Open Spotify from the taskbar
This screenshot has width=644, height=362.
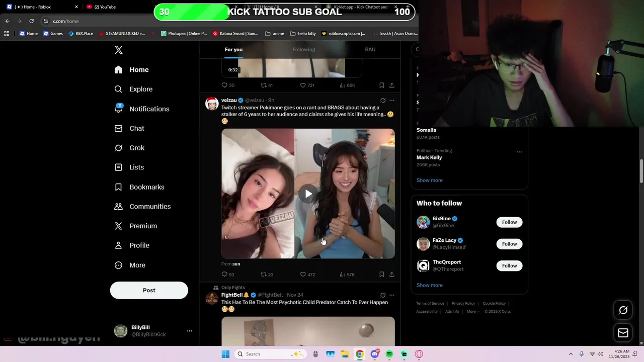click(389, 354)
